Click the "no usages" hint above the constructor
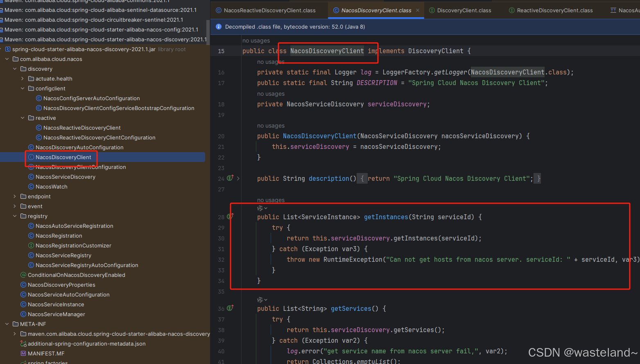 (x=271, y=126)
